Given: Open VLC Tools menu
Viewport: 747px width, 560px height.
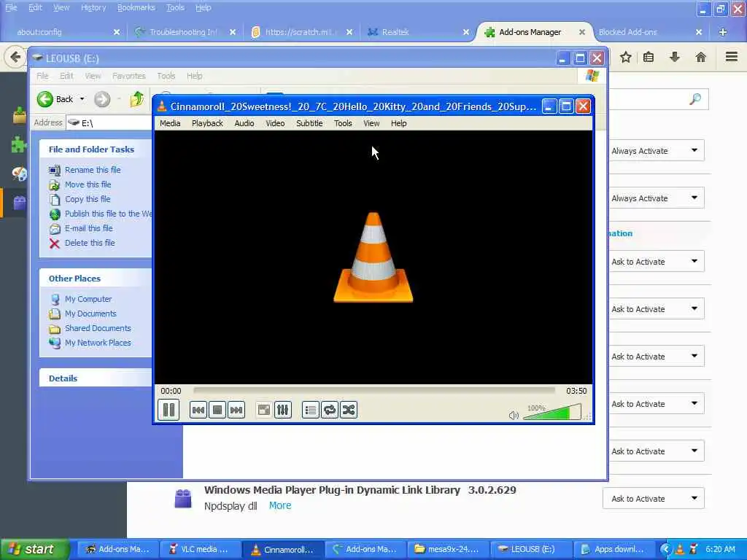Looking at the screenshot, I should (343, 123).
